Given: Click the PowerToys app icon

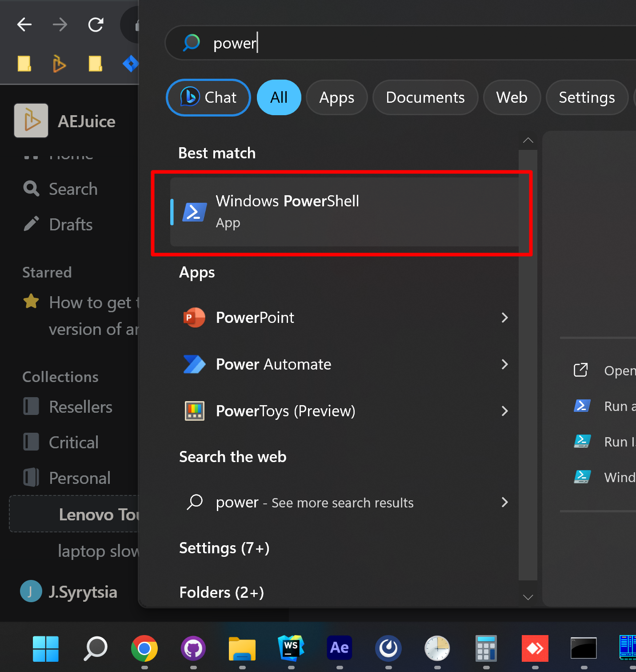Looking at the screenshot, I should [x=195, y=411].
